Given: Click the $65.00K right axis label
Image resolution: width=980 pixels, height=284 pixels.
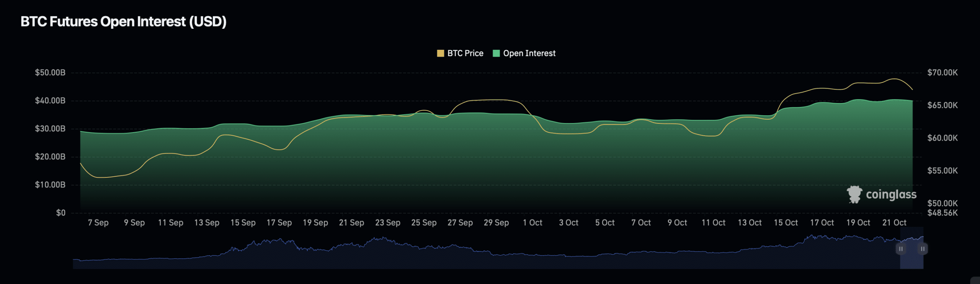Looking at the screenshot, I should click(942, 105).
